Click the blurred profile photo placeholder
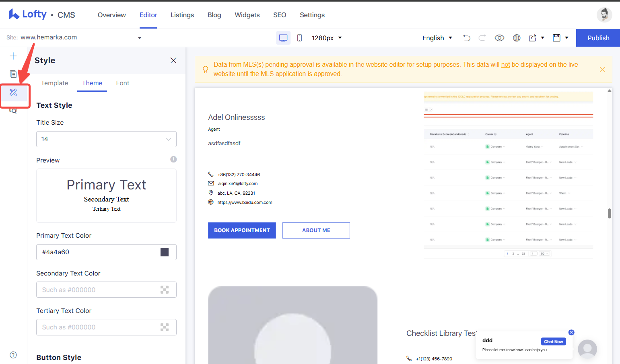This screenshot has height=364, width=620. (x=293, y=325)
